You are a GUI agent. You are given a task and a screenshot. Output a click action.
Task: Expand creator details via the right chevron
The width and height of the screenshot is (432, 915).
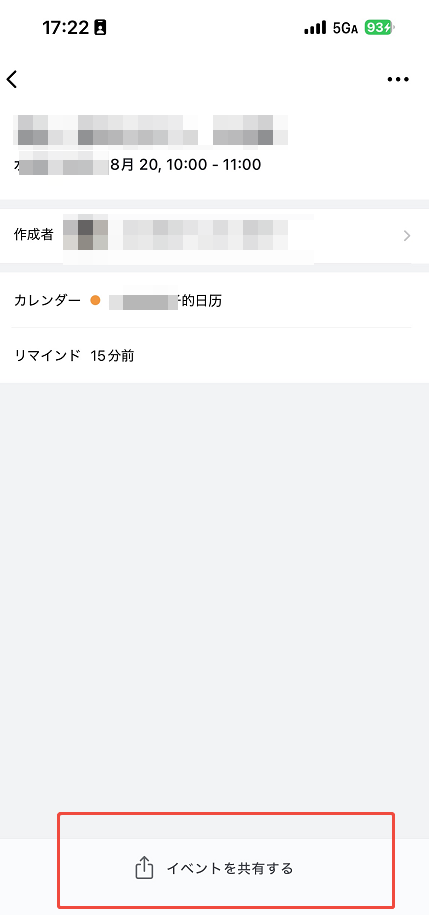(407, 236)
